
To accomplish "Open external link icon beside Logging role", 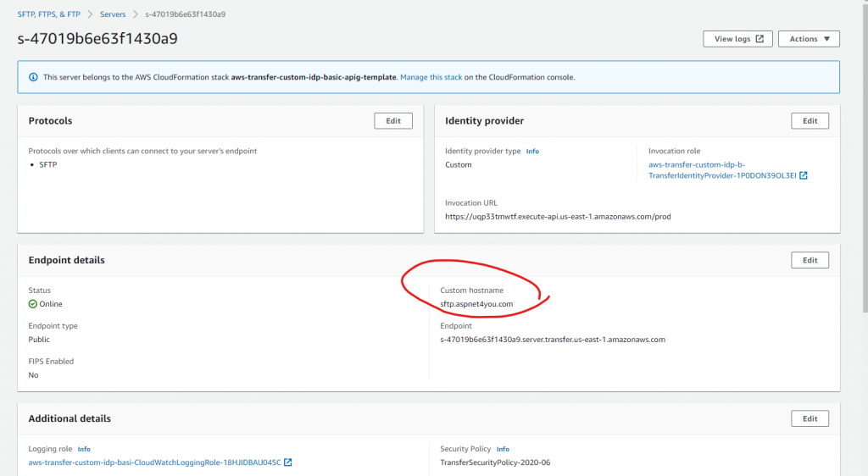I will tap(288, 462).
